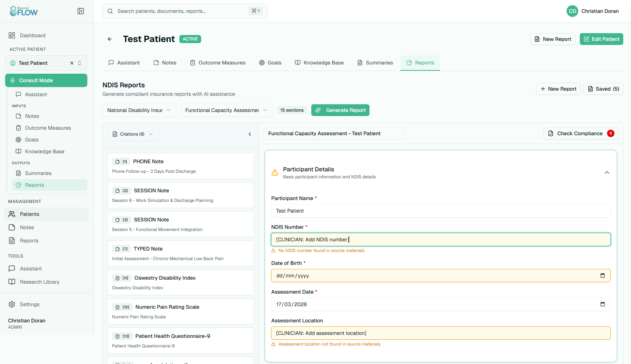Viewport: 631px width, 364px height.
Task: Open calendar picker for Date of Birth
Action: 602,276
